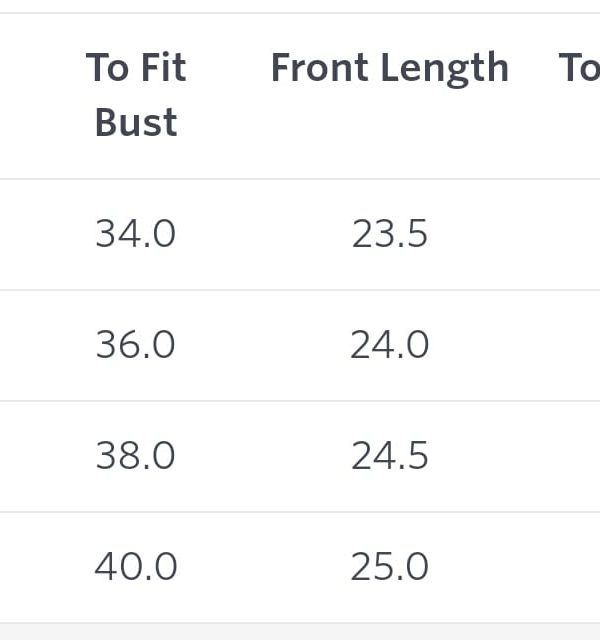Click the 23.5 front length value
This screenshot has height=640, width=600.
[390, 234]
